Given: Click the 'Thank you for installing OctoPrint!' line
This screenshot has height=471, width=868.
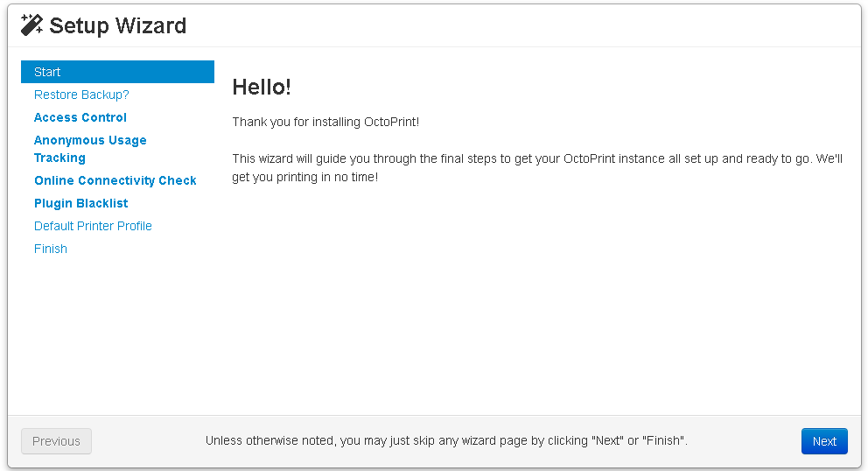Looking at the screenshot, I should [325, 122].
